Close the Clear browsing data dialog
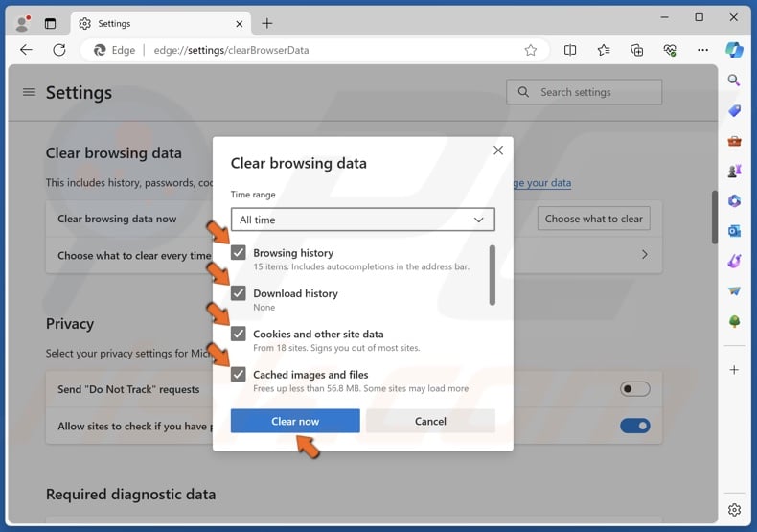The width and height of the screenshot is (757, 532). (498, 150)
